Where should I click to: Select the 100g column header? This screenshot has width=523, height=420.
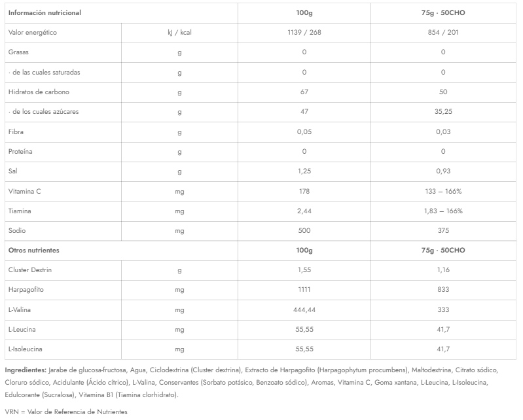pyautogui.click(x=304, y=13)
